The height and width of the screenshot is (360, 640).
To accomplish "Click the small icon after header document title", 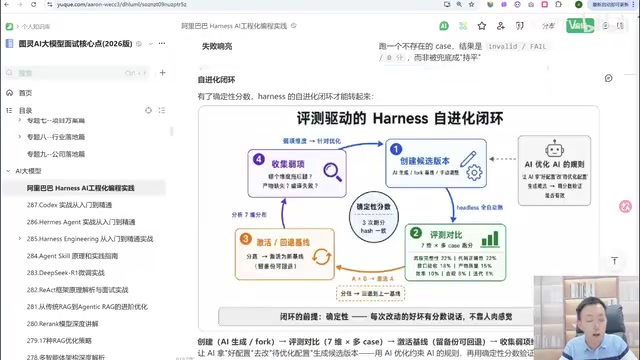I will (x=293, y=26).
